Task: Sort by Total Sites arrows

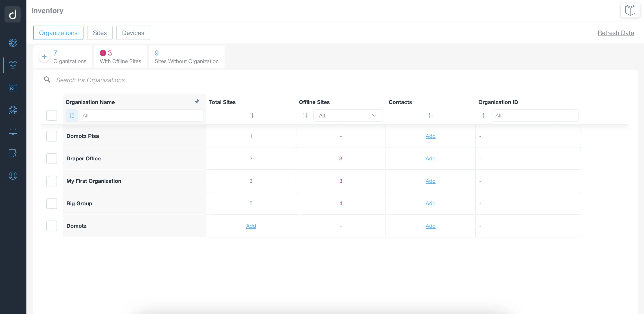Action: click(x=251, y=116)
